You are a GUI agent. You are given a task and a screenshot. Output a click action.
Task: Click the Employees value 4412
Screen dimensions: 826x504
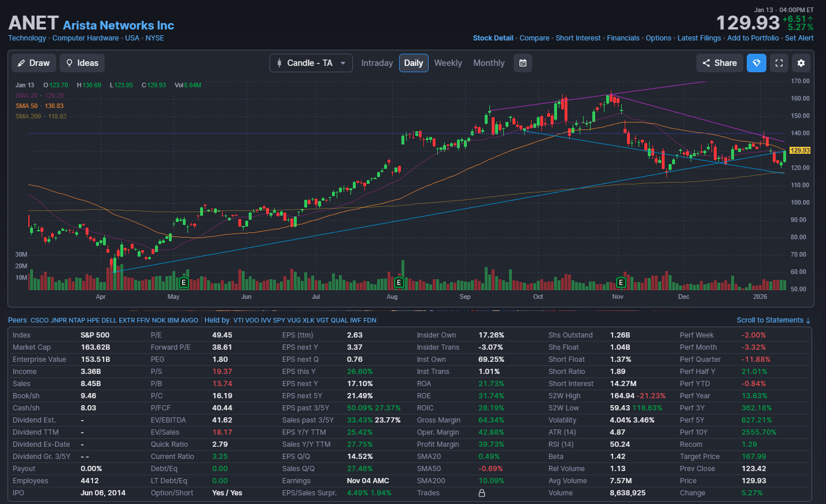pos(90,481)
